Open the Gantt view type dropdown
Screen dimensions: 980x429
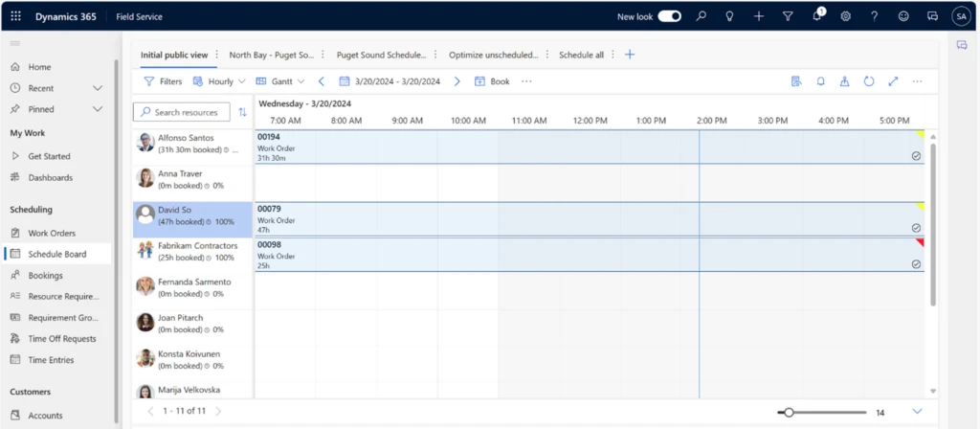[x=280, y=81]
